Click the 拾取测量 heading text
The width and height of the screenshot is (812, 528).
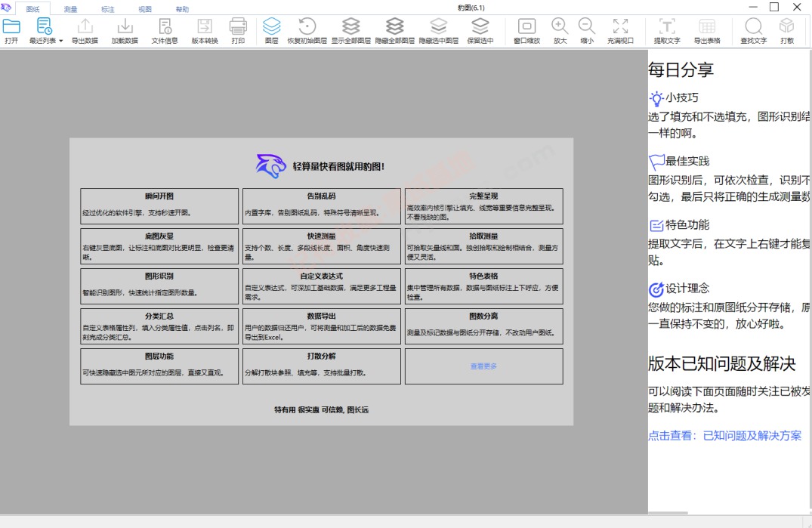coord(483,236)
